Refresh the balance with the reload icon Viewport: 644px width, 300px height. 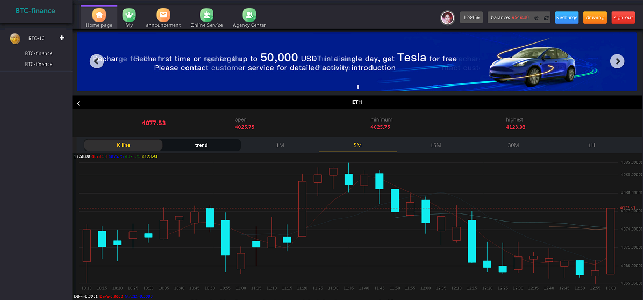tap(546, 18)
